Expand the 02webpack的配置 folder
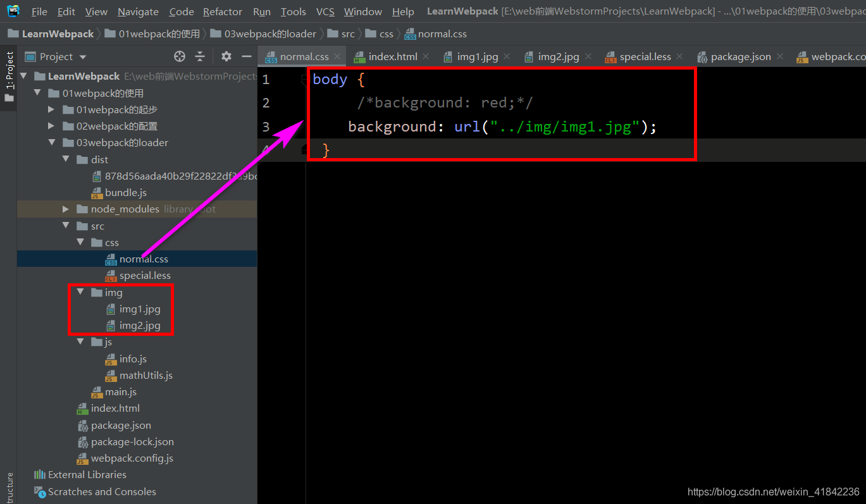The image size is (866, 504). [52, 126]
